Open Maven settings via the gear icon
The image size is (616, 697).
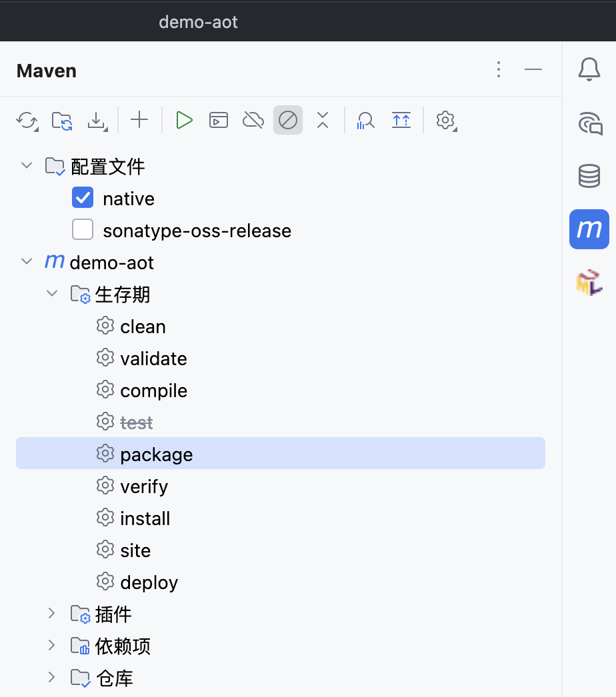point(445,120)
